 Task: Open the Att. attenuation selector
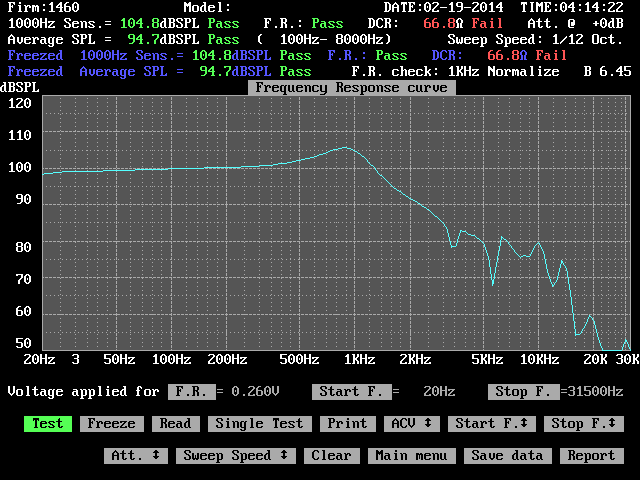(135, 456)
